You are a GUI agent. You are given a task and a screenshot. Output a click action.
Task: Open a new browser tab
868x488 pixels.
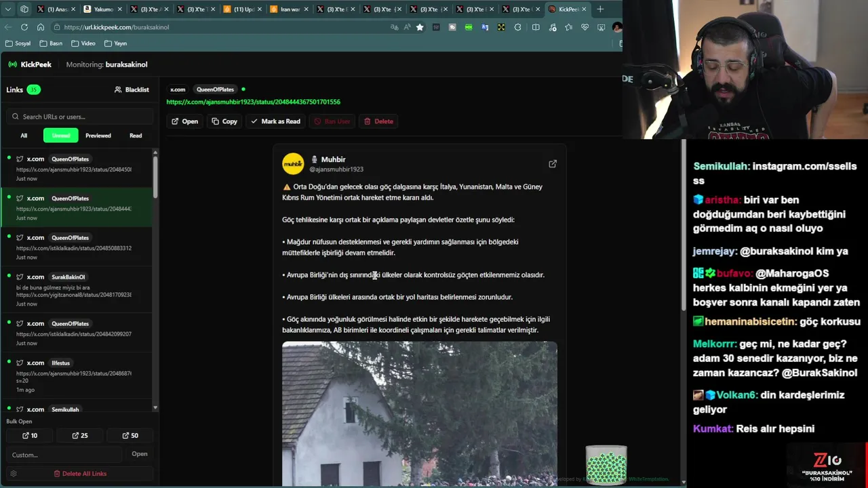pos(600,9)
